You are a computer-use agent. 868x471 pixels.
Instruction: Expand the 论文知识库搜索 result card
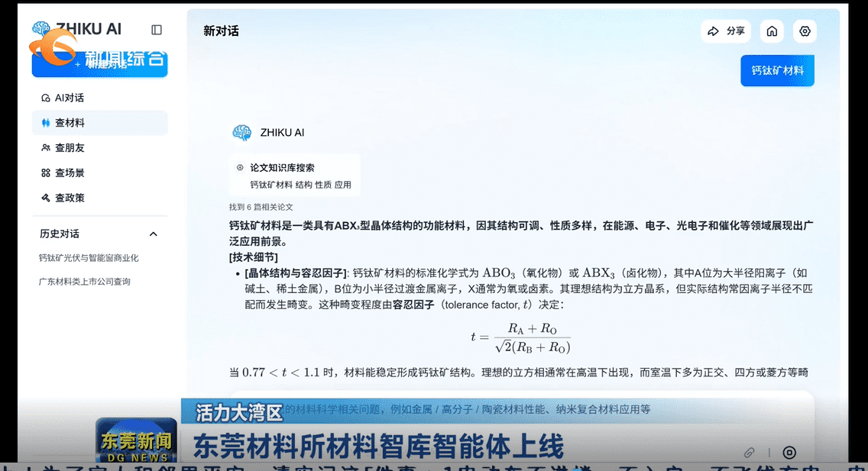point(294,176)
